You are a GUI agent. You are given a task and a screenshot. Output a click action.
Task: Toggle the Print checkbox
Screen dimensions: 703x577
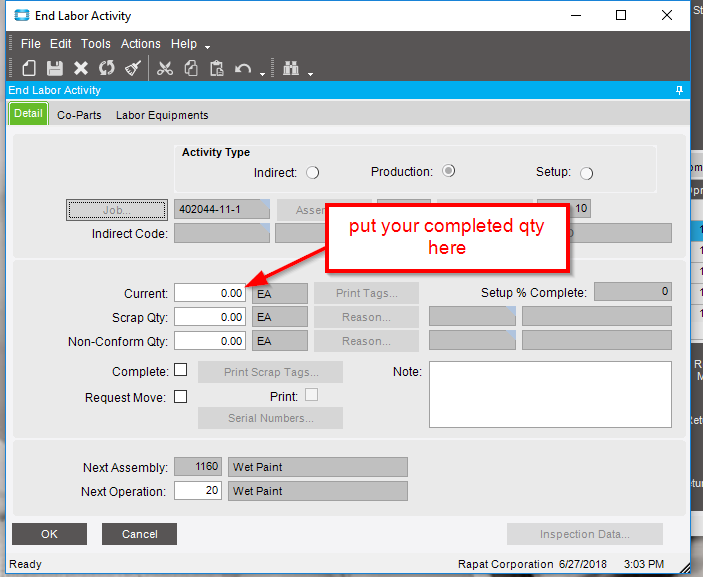pos(312,395)
